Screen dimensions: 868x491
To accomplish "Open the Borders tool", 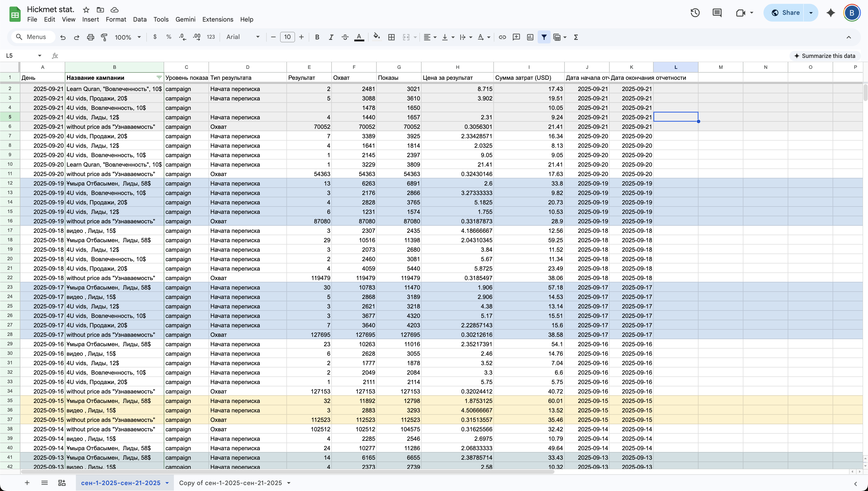I will (x=391, y=37).
